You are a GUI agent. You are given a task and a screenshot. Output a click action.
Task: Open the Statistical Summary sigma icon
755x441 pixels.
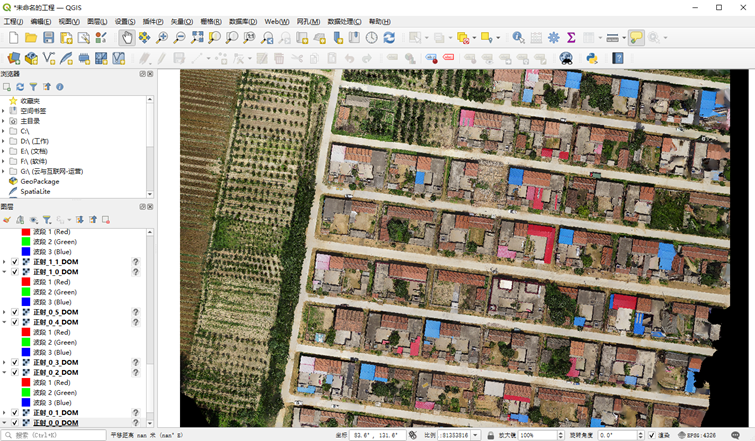pyautogui.click(x=571, y=38)
